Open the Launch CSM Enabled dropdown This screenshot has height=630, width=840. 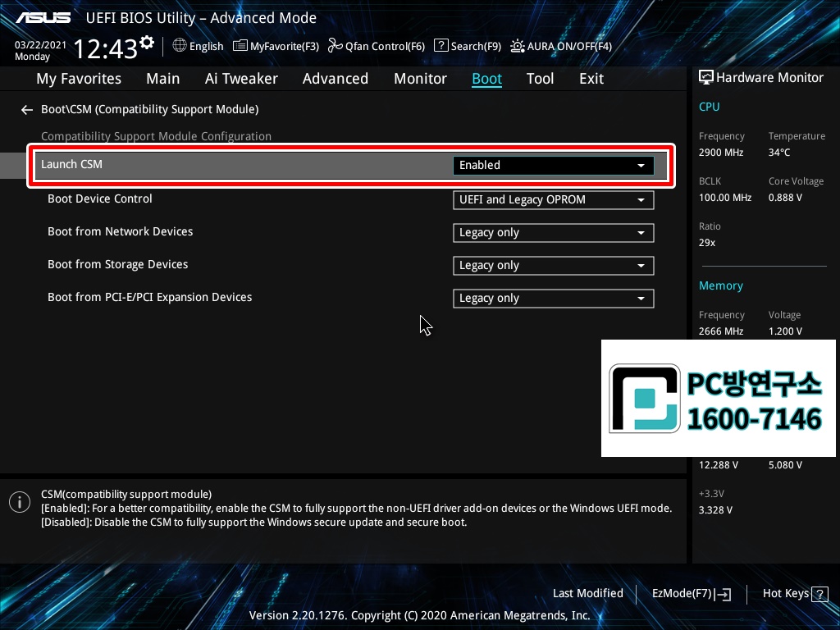(554, 166)
